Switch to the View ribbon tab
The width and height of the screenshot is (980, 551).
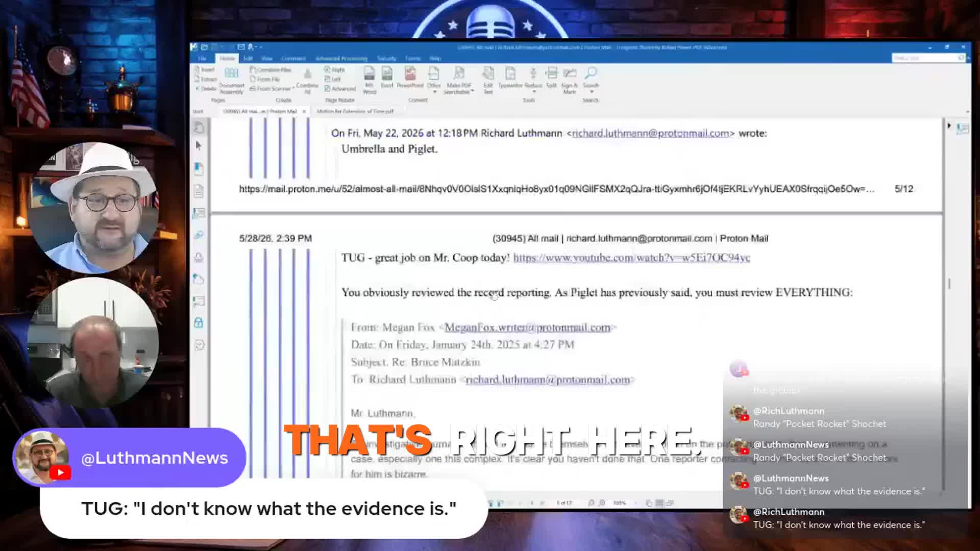tap(267, 59)
